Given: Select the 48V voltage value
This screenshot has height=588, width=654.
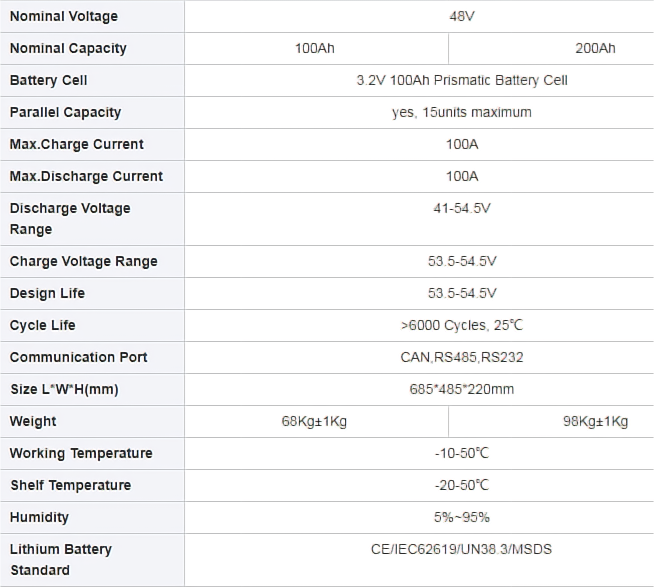Looking at the screenshot, I should pyautogui.click(x=462, y=16).
